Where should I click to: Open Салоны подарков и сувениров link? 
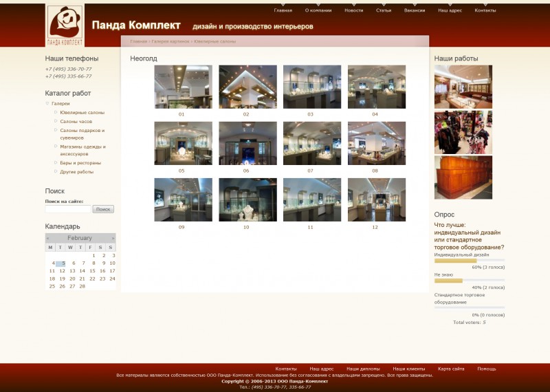82,134
